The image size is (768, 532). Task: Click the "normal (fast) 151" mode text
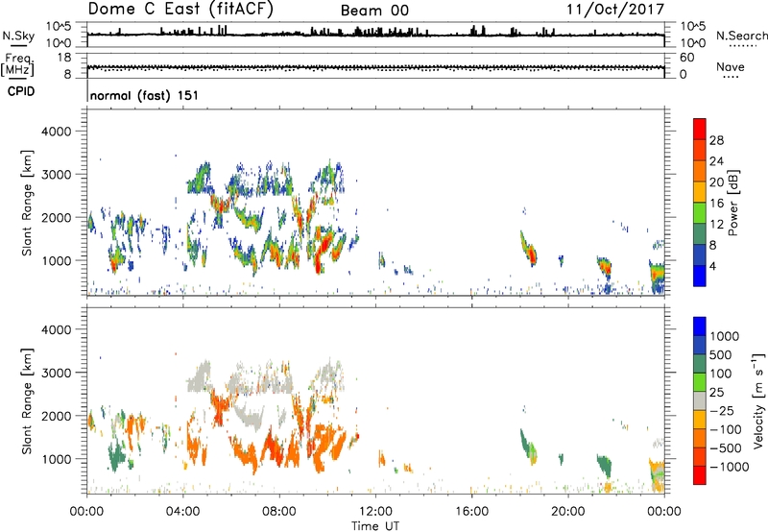coord(145,95)
